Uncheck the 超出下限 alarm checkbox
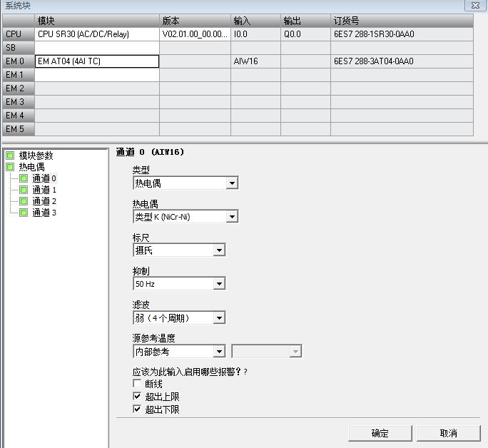Screen dimensions: 488x448 [138, 409]
